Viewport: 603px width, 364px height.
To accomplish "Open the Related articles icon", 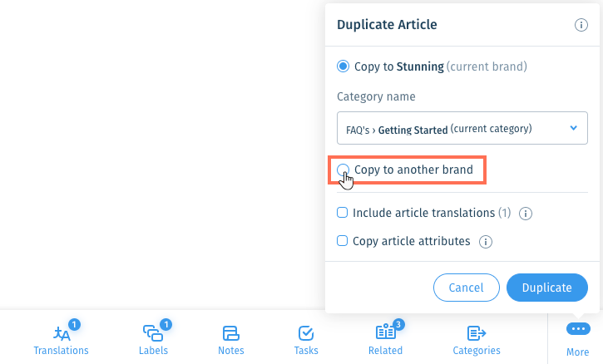I will click(x=385, y=332).
